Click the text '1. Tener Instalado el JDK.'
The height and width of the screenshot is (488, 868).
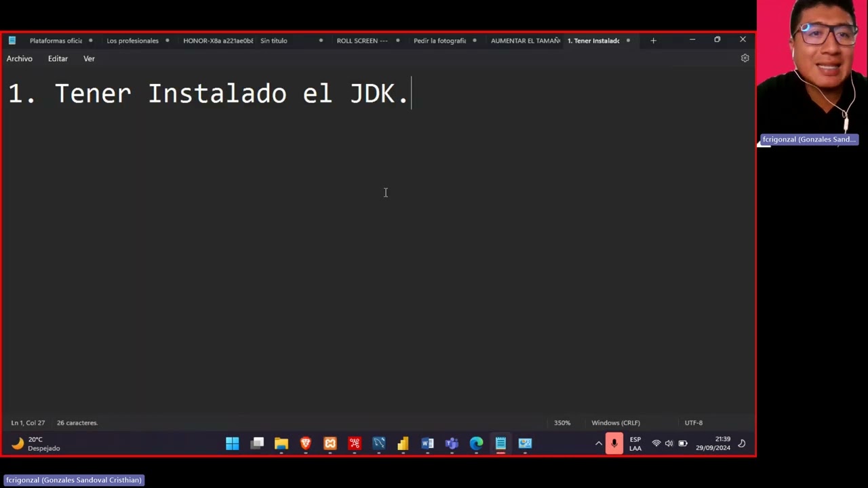point(208,94)
